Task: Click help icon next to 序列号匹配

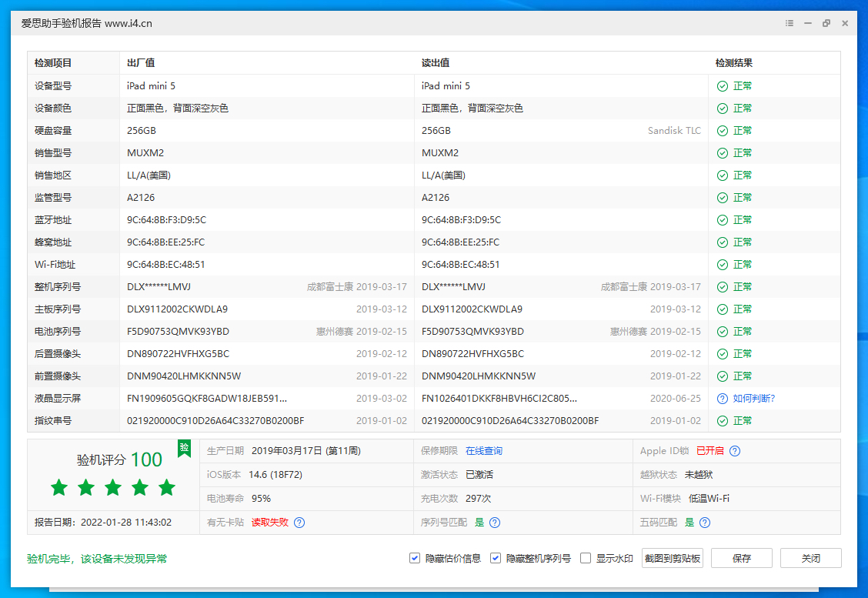Action: pos(495,522)
